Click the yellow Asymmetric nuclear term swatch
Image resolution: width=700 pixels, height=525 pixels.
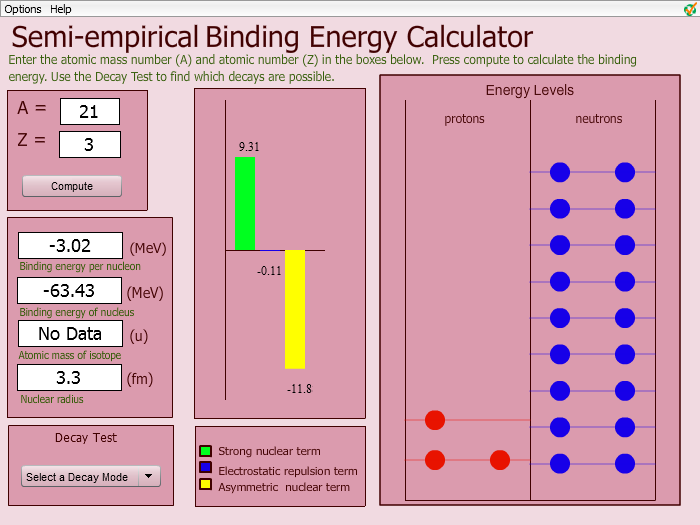[x=205, y=484]
